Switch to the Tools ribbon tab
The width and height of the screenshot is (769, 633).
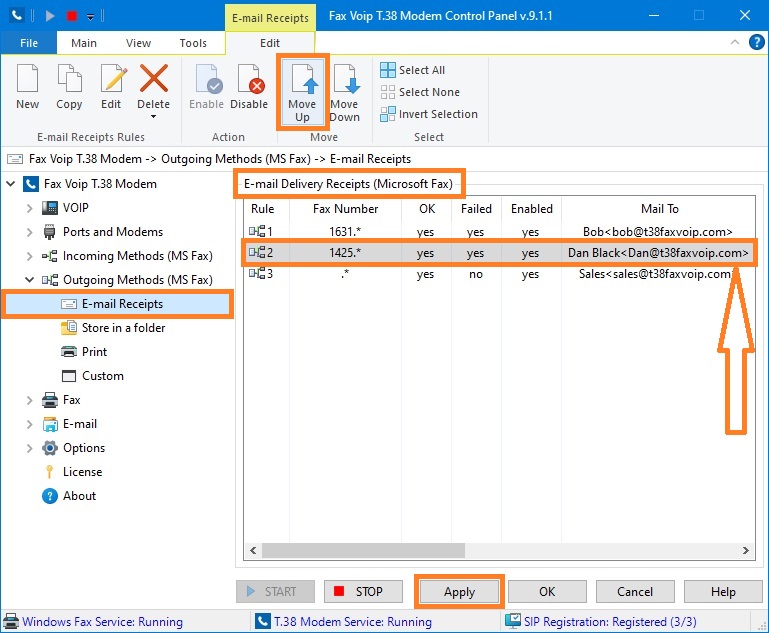193,43
